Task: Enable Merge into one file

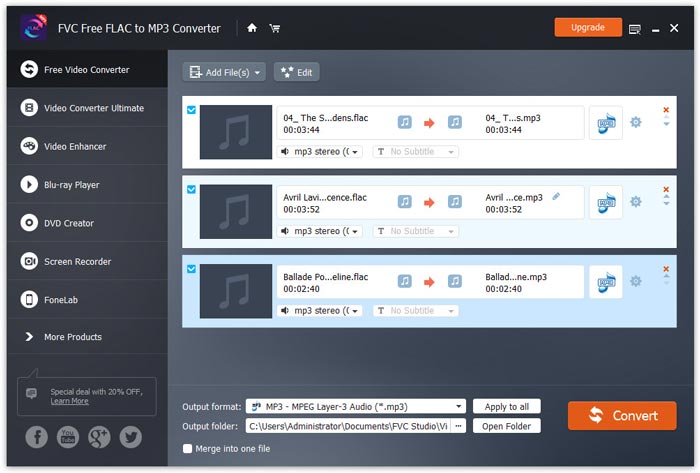Action: pos(188,448)
